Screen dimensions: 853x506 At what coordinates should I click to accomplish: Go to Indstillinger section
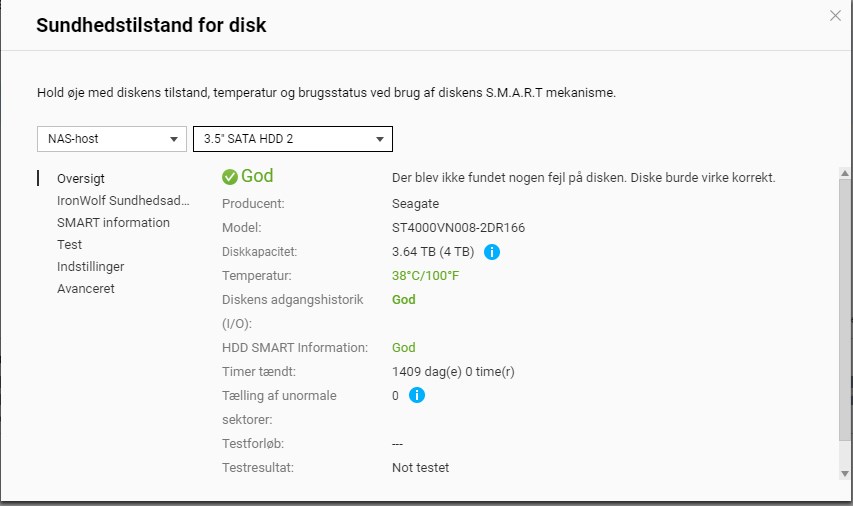(90, 267)
